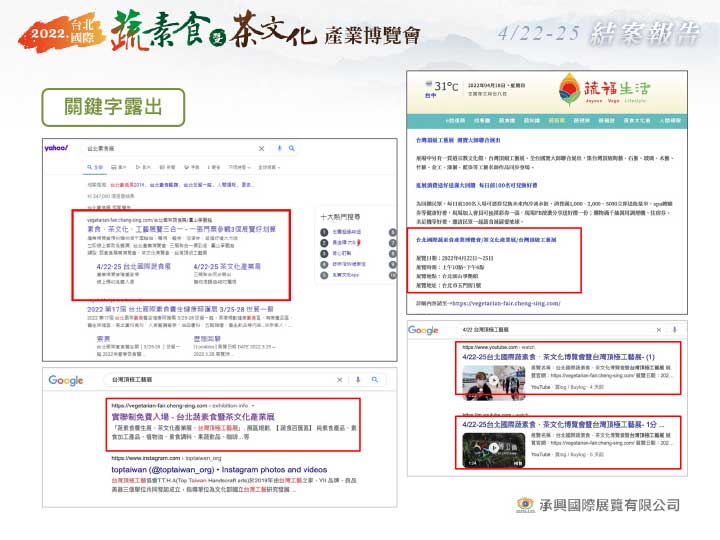Clear the '4/22' Google search with X icon
The width and height of the screenshot is (720, 540).
click(658, 330)
